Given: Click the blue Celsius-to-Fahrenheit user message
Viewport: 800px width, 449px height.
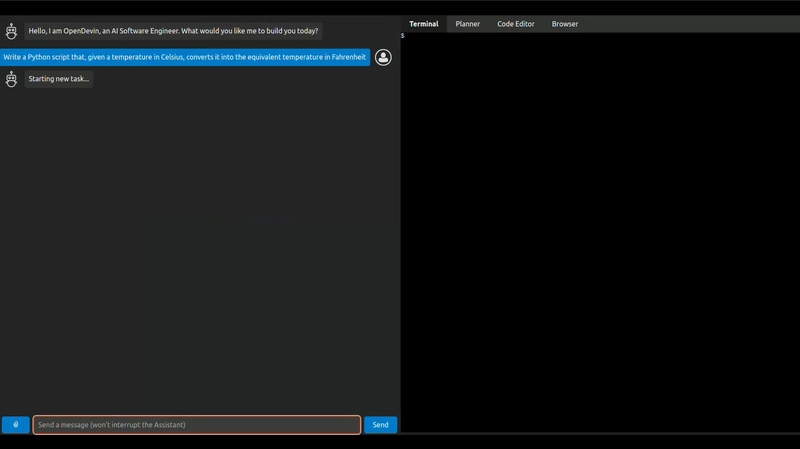Looking at the screenshot, I should coord(185,57).
